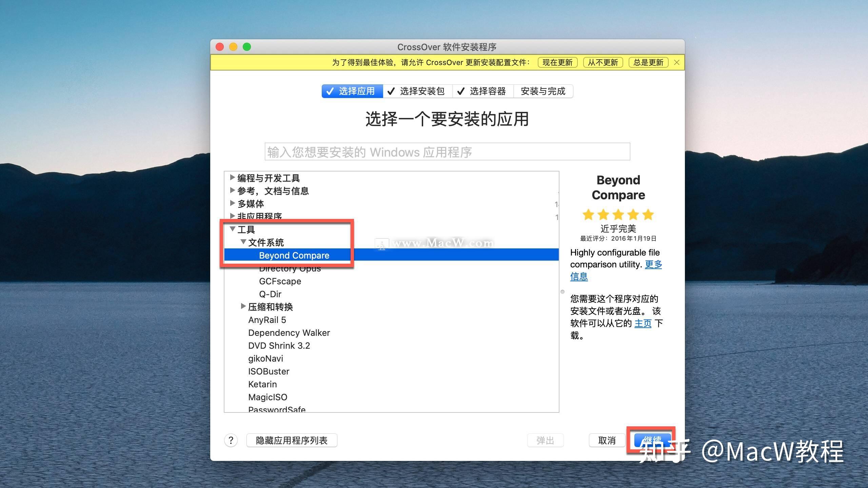
Task: Click the help question mark icon
Action: point(231,440)
